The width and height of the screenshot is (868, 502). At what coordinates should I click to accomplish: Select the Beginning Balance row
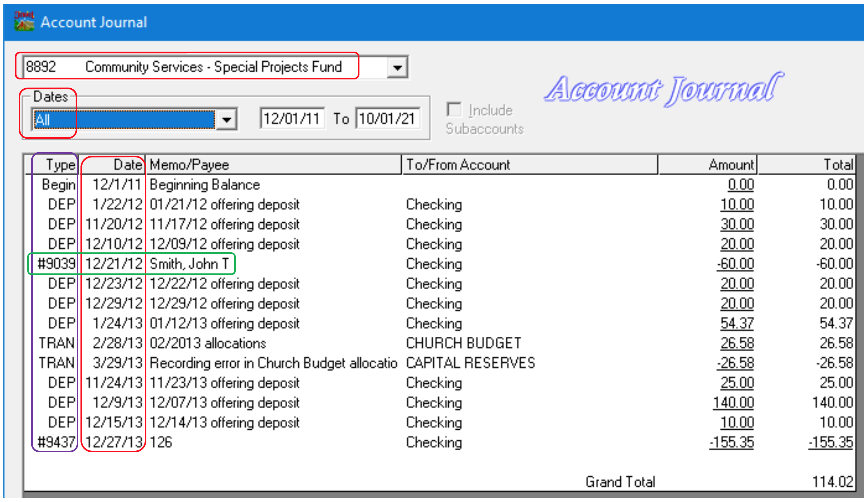[x=205, y=185]
